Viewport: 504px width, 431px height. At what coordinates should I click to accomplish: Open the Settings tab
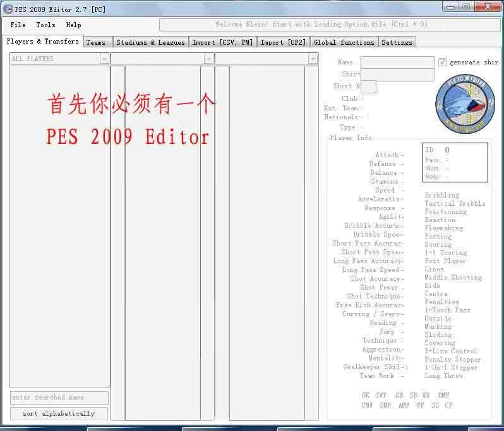[397, 42]
